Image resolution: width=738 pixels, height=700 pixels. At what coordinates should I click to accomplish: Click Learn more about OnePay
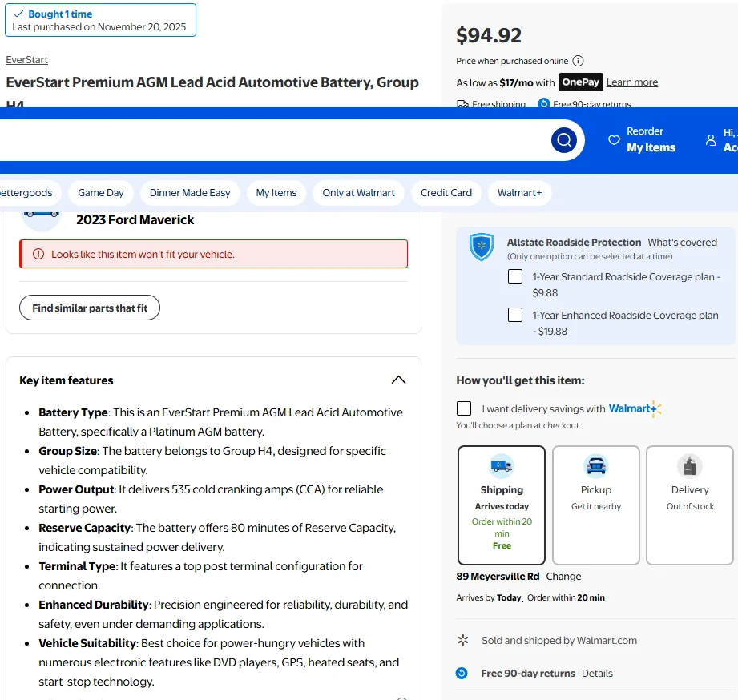[x=631, y=82]
